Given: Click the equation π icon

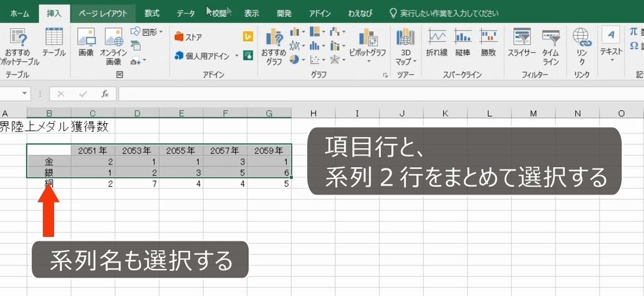Looking at the screenshot, I should coord(634,31).
